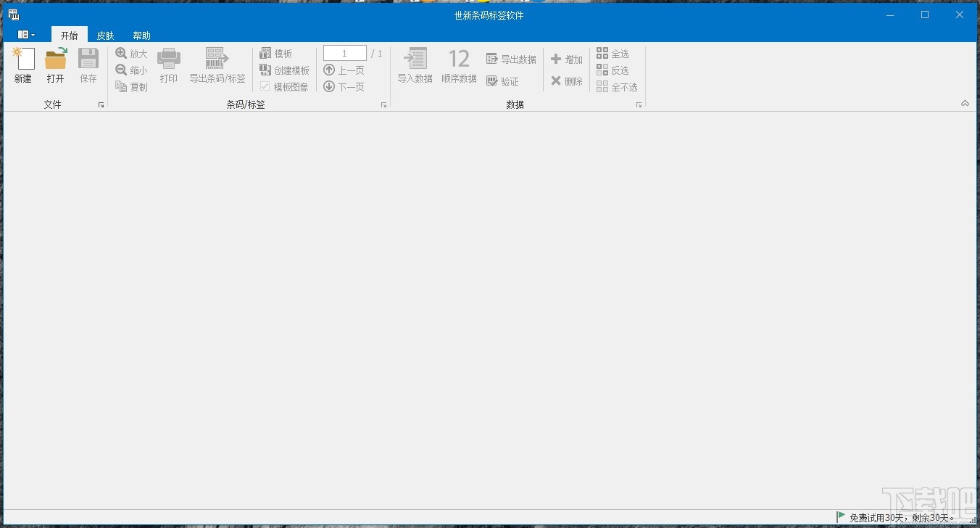The width and height of the screenshot is (980, 528).
Task: Click the 删除 delete row icon
Action: click(x=566, y=81)
